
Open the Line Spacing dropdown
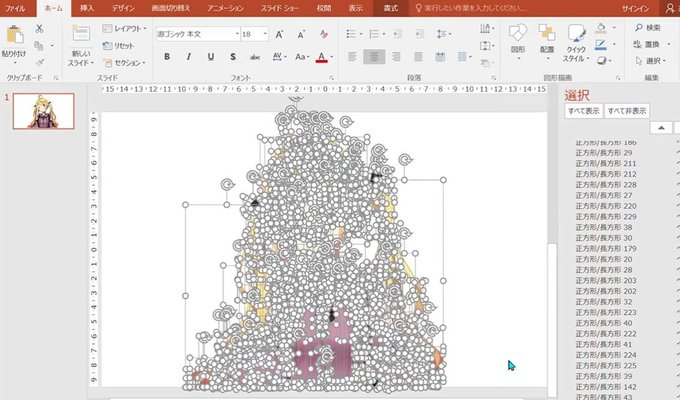[443, 34]
